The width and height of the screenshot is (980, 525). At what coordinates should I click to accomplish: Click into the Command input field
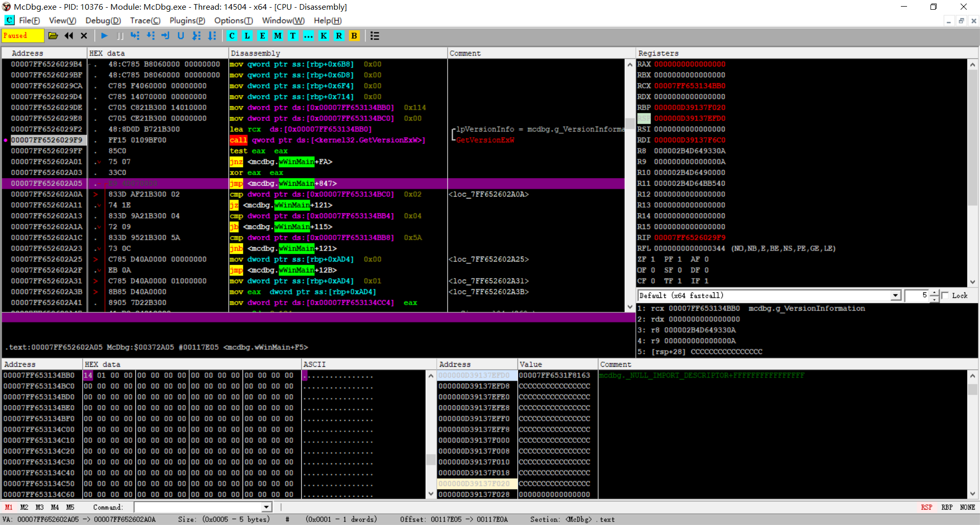coord(198,507)
